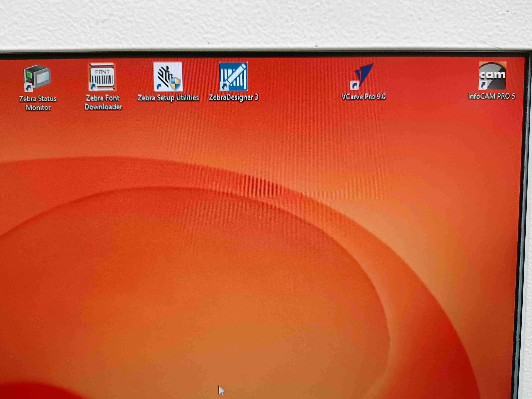Launch the Zebra Setup Utilities icon
The width and height of the screenshot is (532, 399).
[x=168, y=77]
